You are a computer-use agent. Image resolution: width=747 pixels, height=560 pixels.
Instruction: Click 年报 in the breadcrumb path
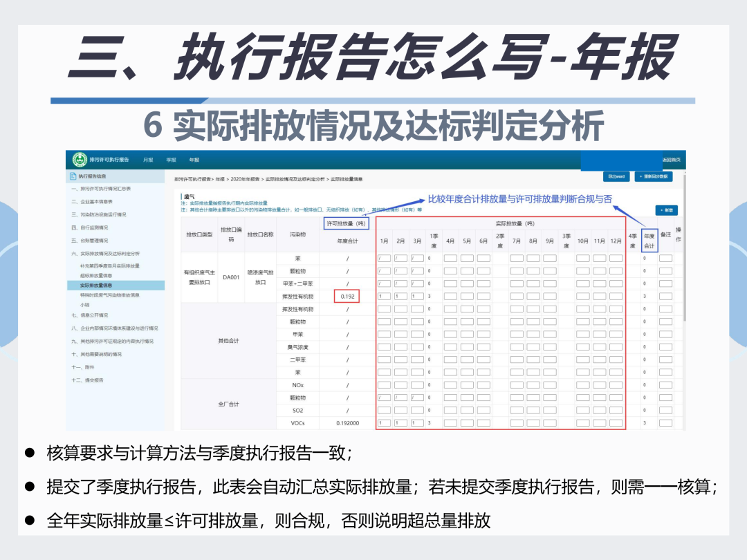[220, 179]
